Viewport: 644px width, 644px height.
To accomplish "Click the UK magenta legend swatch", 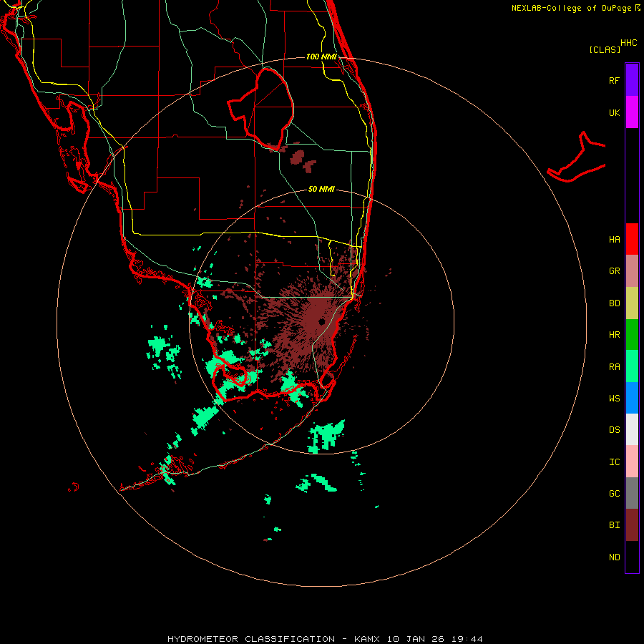I will pos(632,112).
